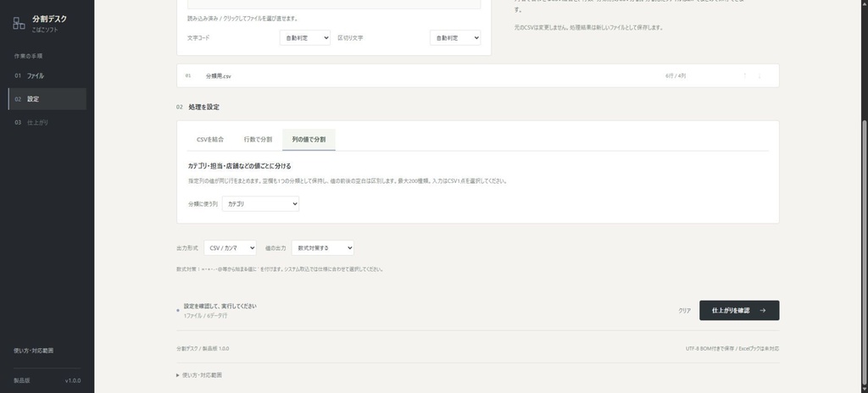Switch to the CSVを結合 tab
Viewport: 868px width, 393px height.
[210, 140]
